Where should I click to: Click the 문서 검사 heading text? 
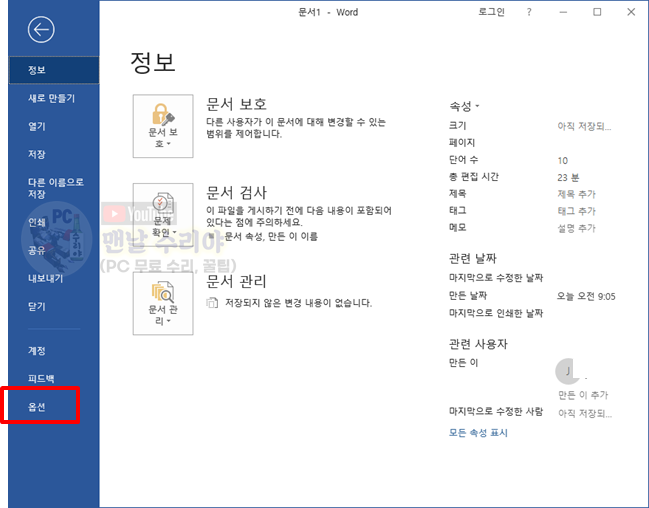pos(236,193)
